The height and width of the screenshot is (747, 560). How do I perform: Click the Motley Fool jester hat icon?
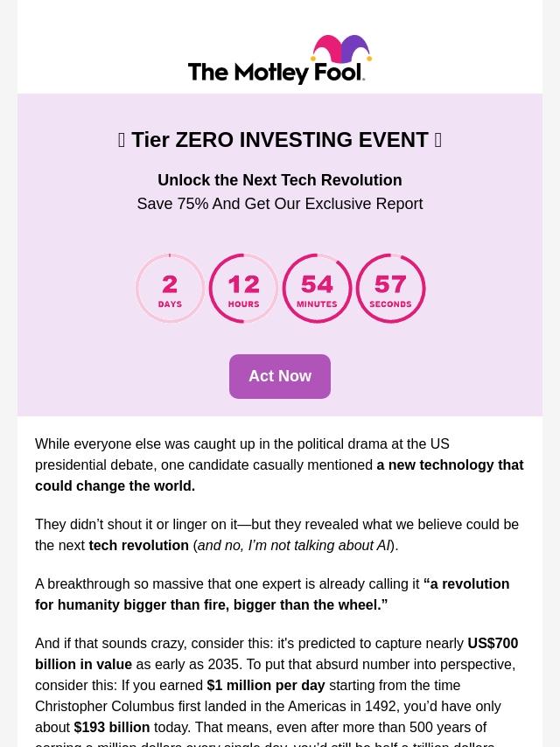341,49
